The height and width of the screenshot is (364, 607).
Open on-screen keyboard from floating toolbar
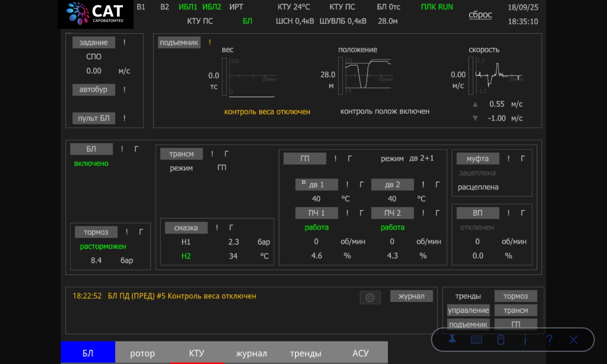pos(476,340)
